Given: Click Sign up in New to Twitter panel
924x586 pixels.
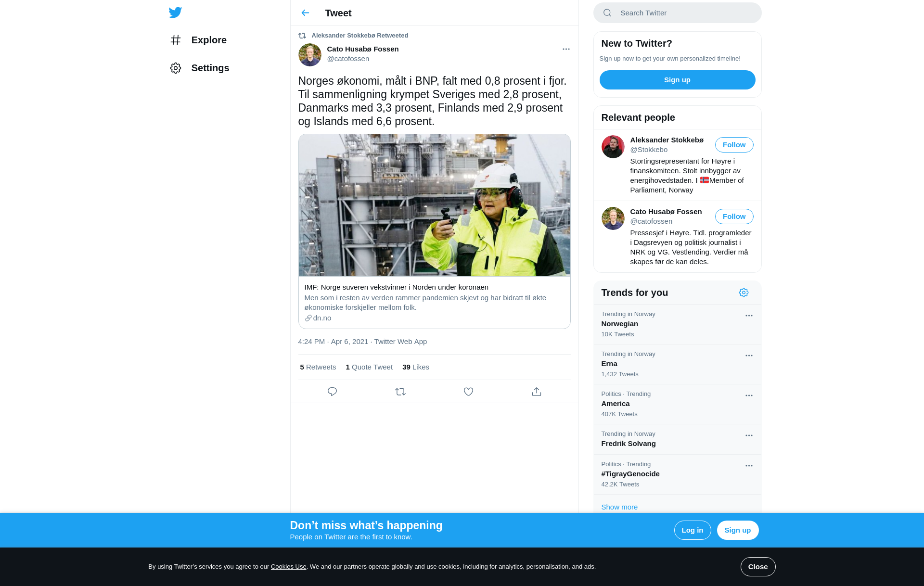Looking at the screenshot, I should tap(677, 80).
